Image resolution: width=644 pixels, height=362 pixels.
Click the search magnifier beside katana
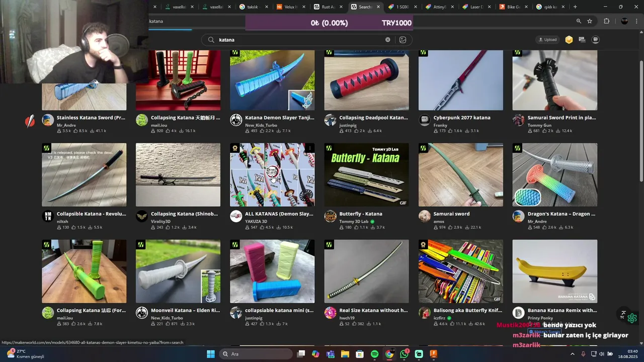(x=211, y=40)
